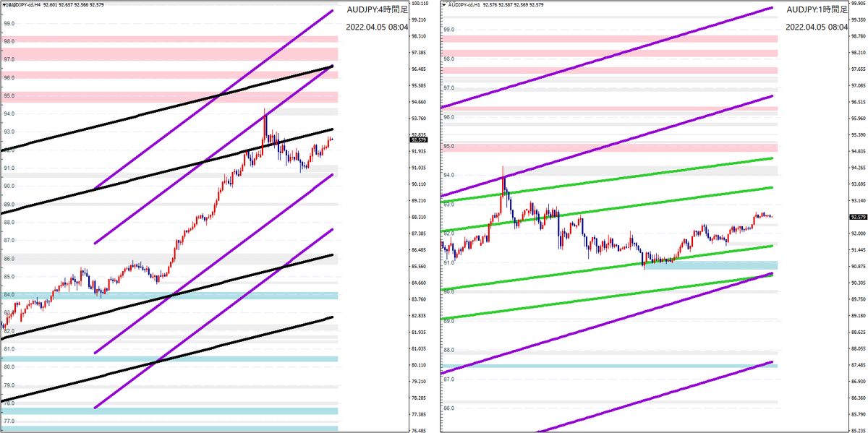Image resolution: width=868 pixels, height=433 pixels.
Task: Click the 98.210 price axis value
Action: coord(859,52)
